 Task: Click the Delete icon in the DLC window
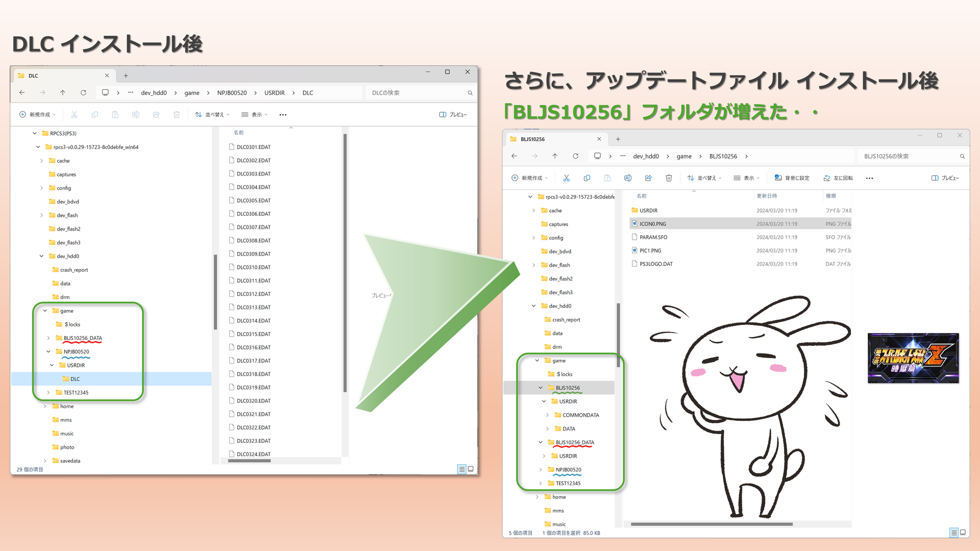pos(176,114)
